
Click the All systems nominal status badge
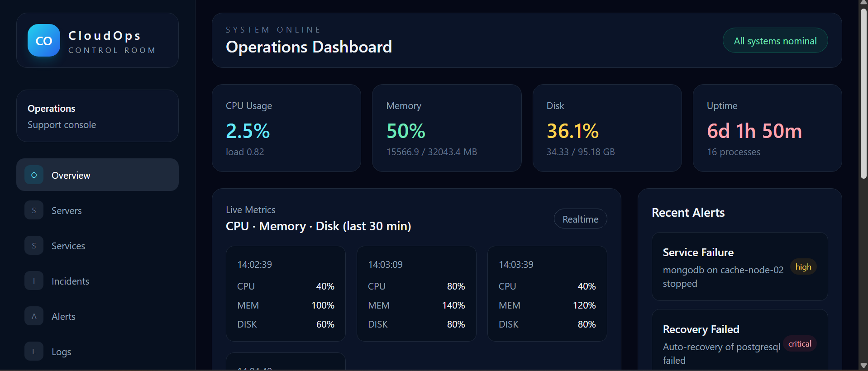click(775, 41)
